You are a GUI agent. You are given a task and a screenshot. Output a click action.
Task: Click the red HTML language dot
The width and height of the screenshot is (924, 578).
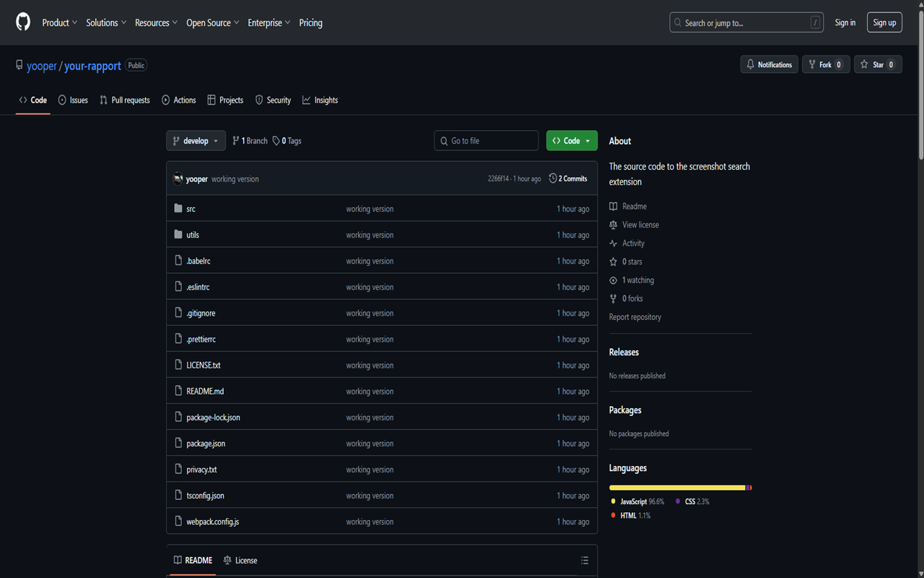pyautogui.click(x=613, y=516)
